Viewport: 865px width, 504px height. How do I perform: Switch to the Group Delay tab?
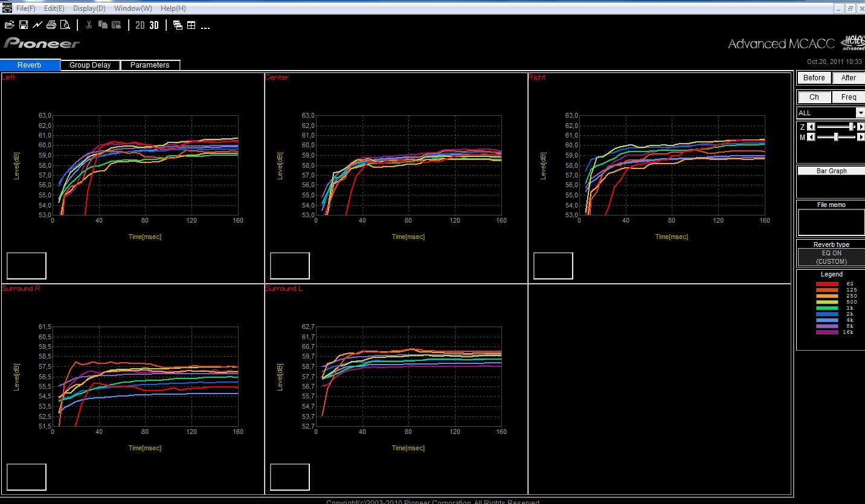point(90,65)
